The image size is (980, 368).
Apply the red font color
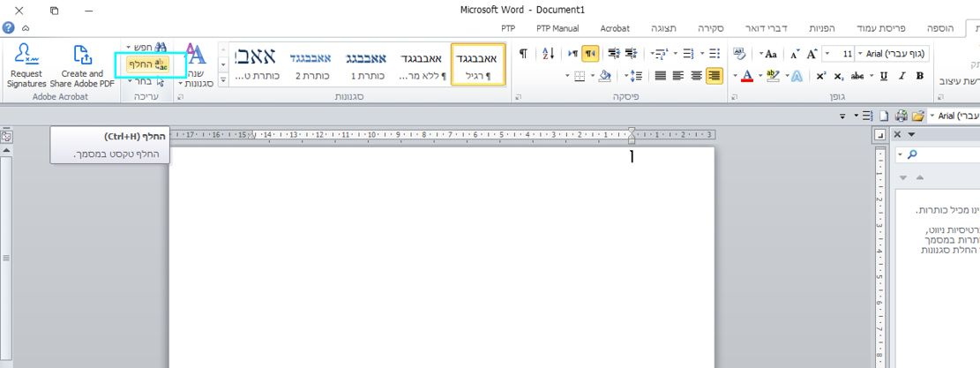[x=746, y=76]
